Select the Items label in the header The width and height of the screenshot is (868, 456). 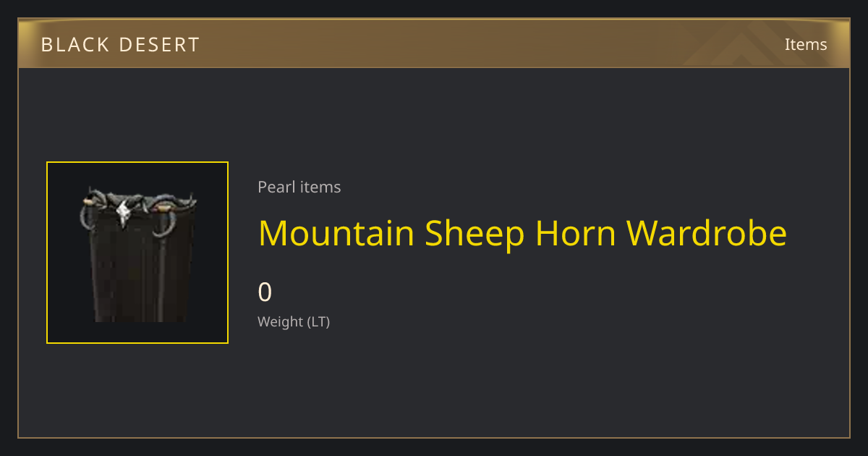tap(806, 44)
